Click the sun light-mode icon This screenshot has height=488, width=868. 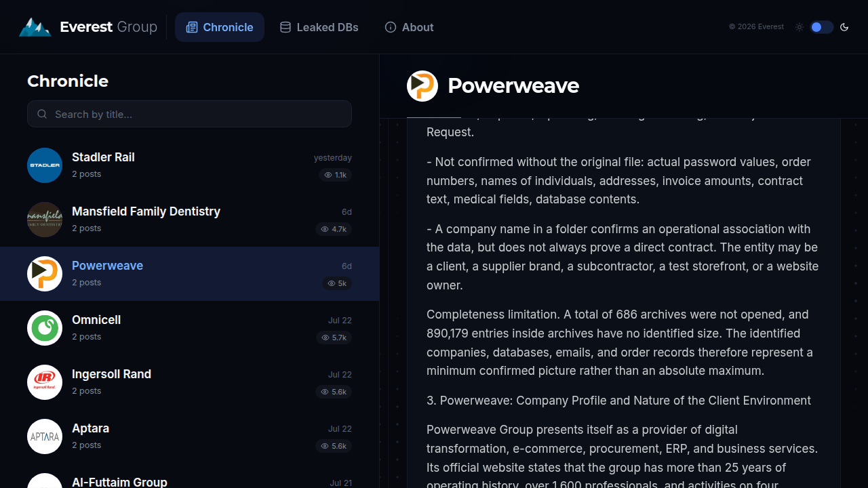click(800, 27)
